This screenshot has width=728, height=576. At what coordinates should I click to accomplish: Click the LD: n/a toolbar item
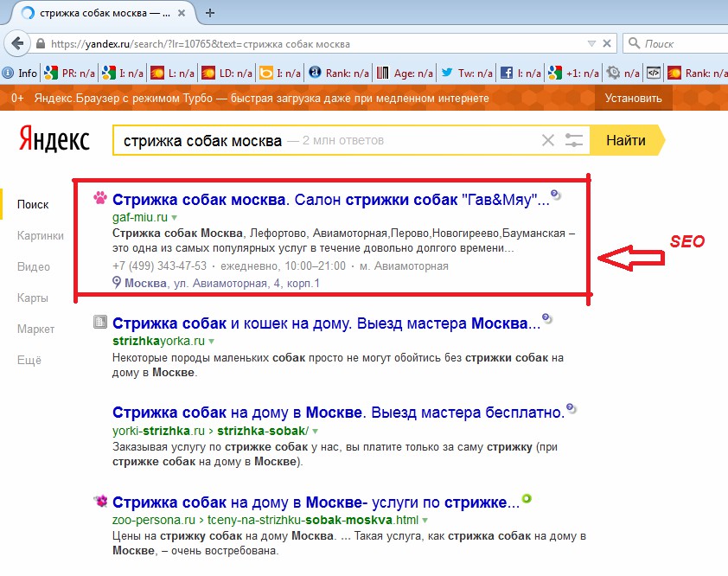[x=227, y=73]
